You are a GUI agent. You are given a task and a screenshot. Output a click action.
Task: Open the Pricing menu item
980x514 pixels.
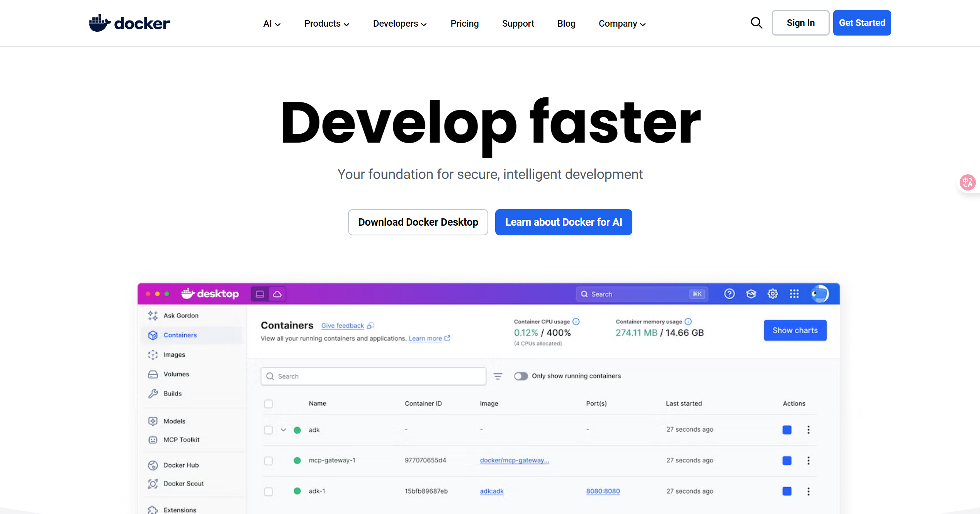tap(464, 24)
